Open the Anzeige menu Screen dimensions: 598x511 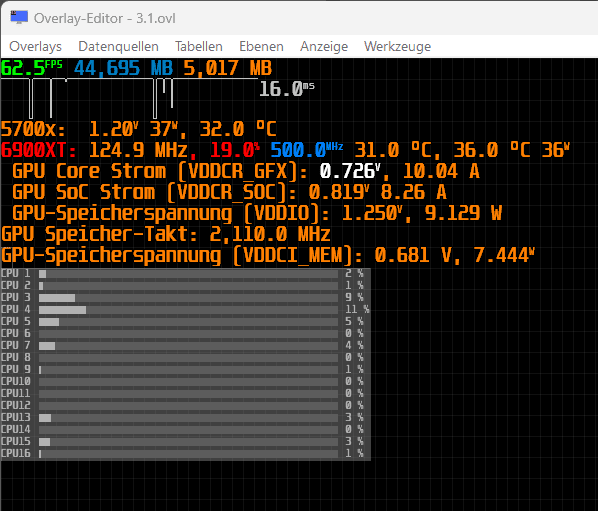tap(324, 47)
